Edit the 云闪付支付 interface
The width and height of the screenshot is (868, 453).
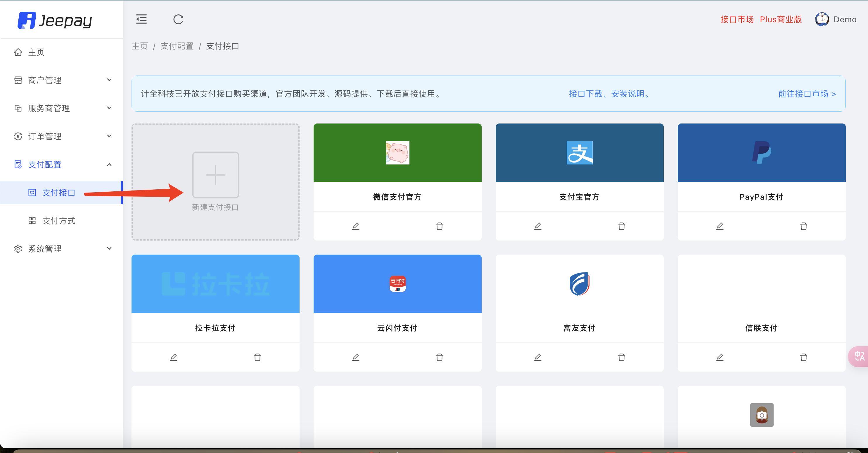(355, 357)
